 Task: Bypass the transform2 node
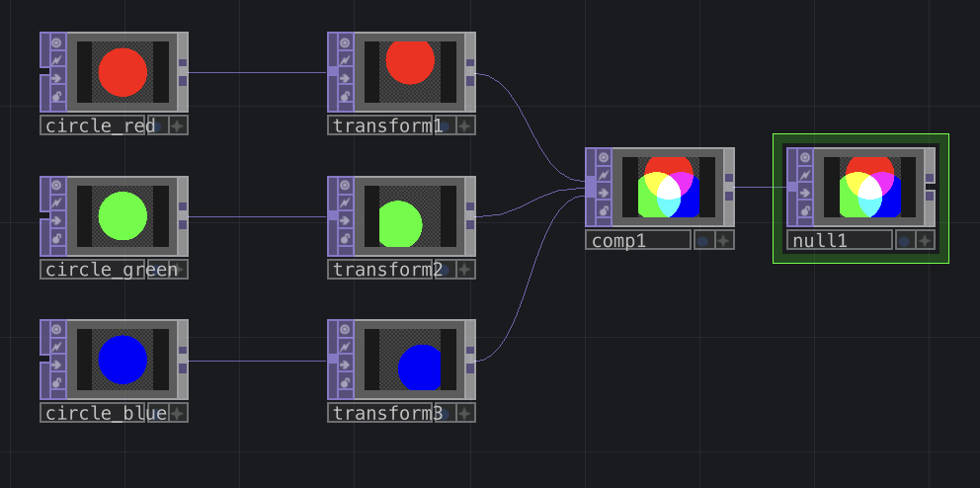345,221
